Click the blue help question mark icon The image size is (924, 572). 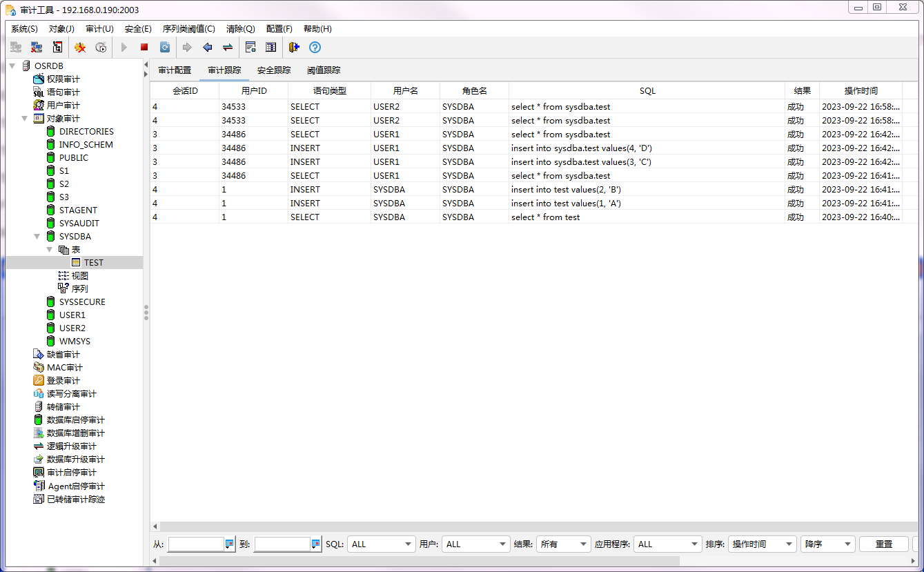[x=315, y=48]
